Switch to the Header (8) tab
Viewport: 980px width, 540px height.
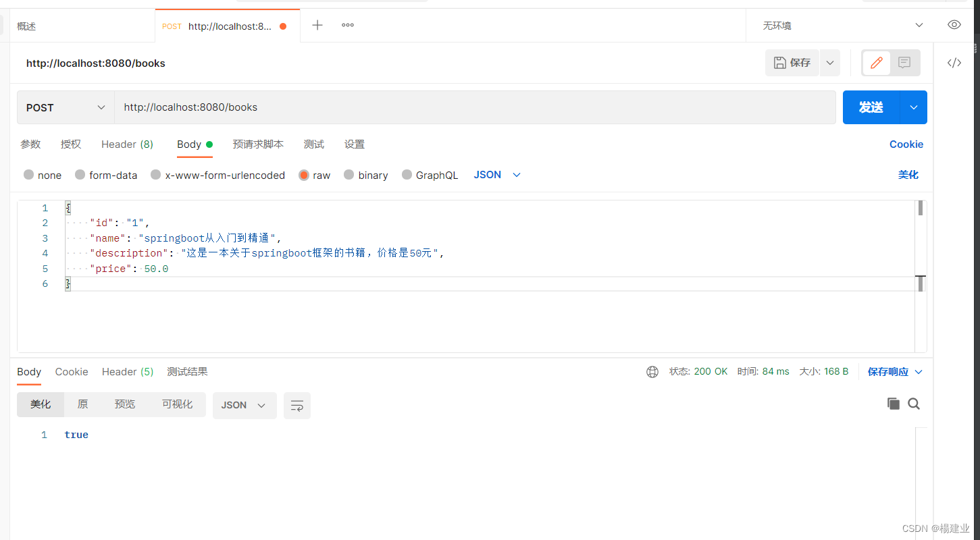point(127,144)
